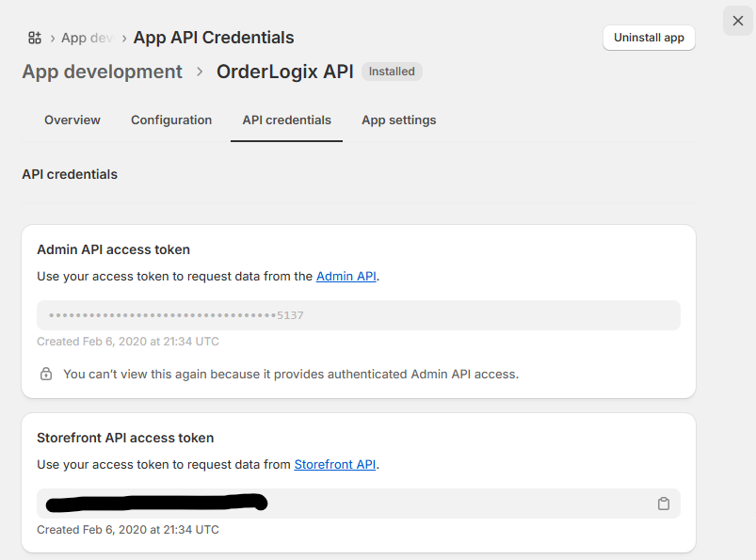Click the truncated App dev breadcrumb

(x=88, y=38)
